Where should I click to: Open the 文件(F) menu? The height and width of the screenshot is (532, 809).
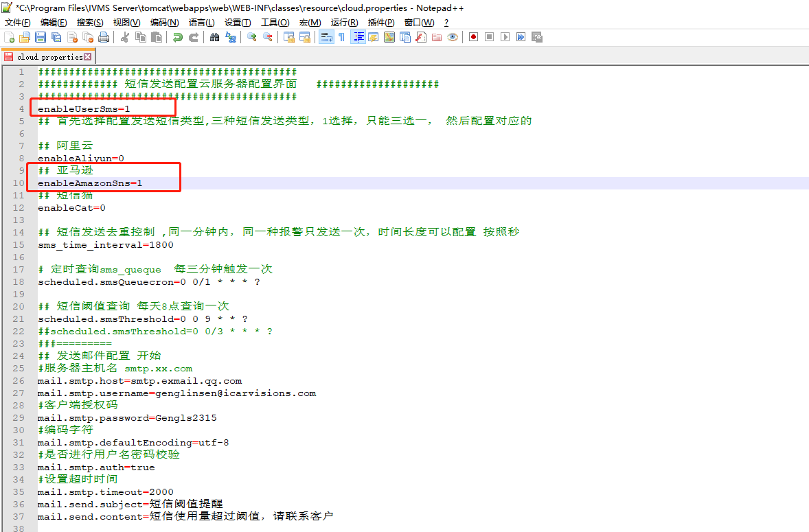point(18,22)
